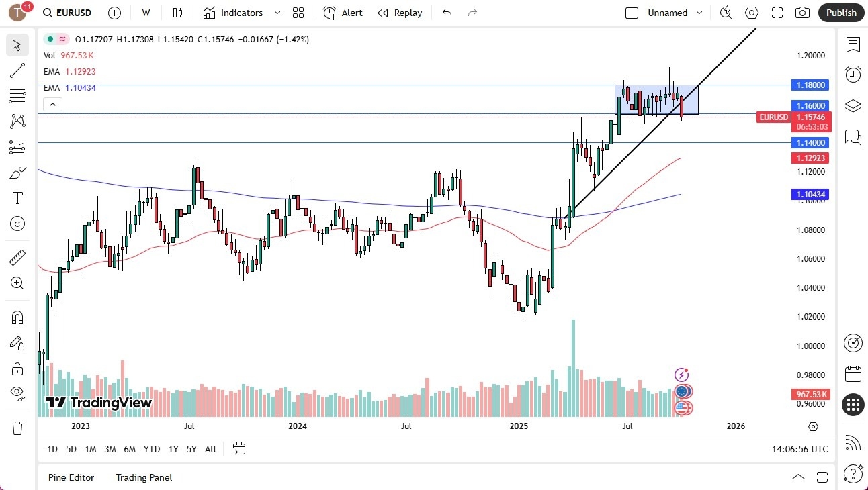Open the Watchlist panel on the right sidebar
868x490 pixels.
(x=853, y=45)
